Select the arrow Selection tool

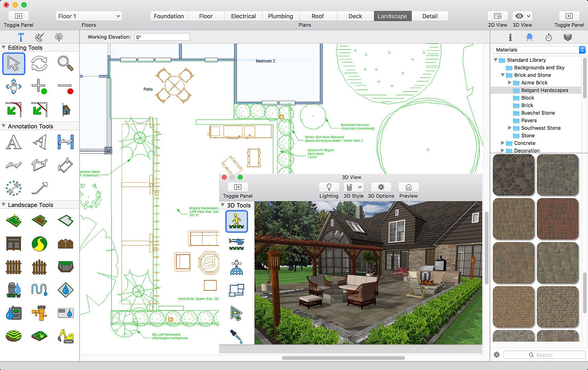click(x=14, y=64)
